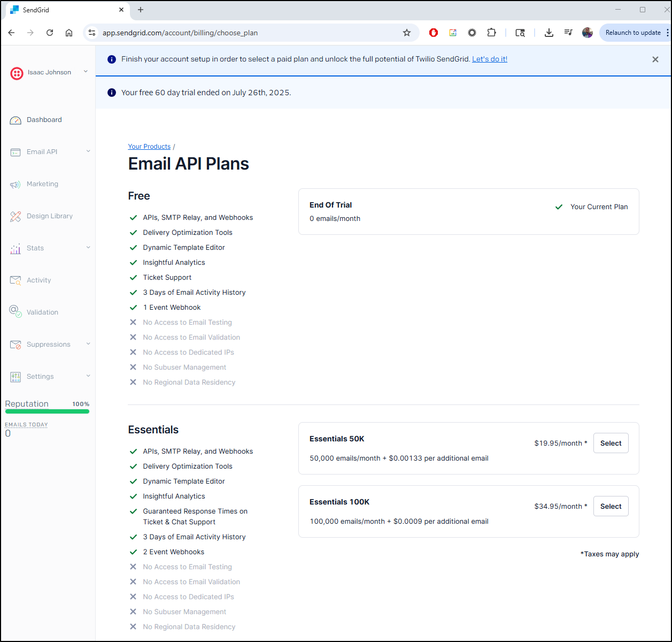Open the Activity menu item
672x642 pixels.
(x=39, y=280)
